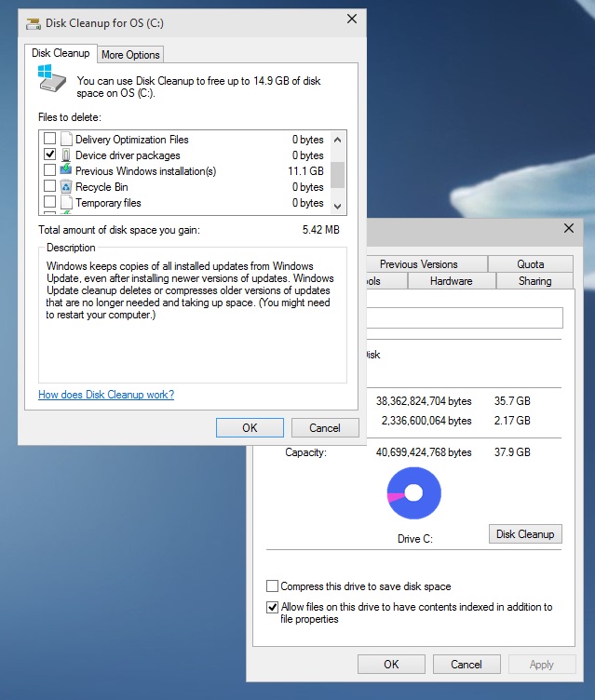Click the 40,699,424,768 bytes capacity value

[x=424, y=452]
